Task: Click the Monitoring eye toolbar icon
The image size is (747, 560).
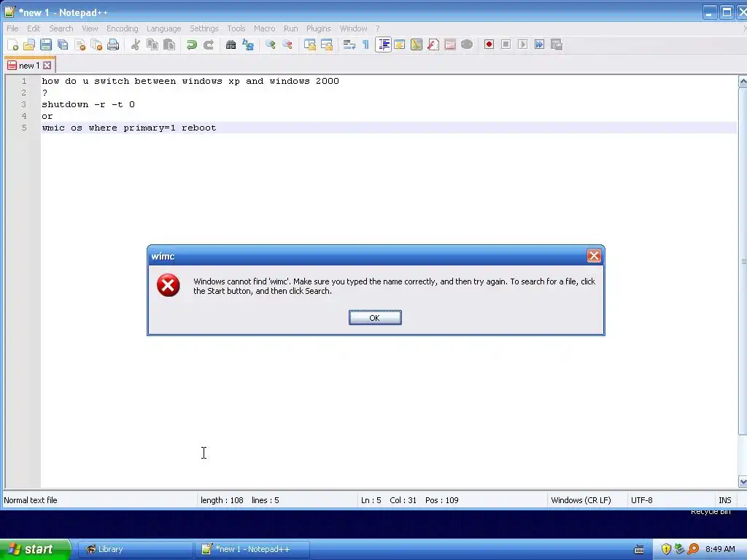Action: [467, 44]
